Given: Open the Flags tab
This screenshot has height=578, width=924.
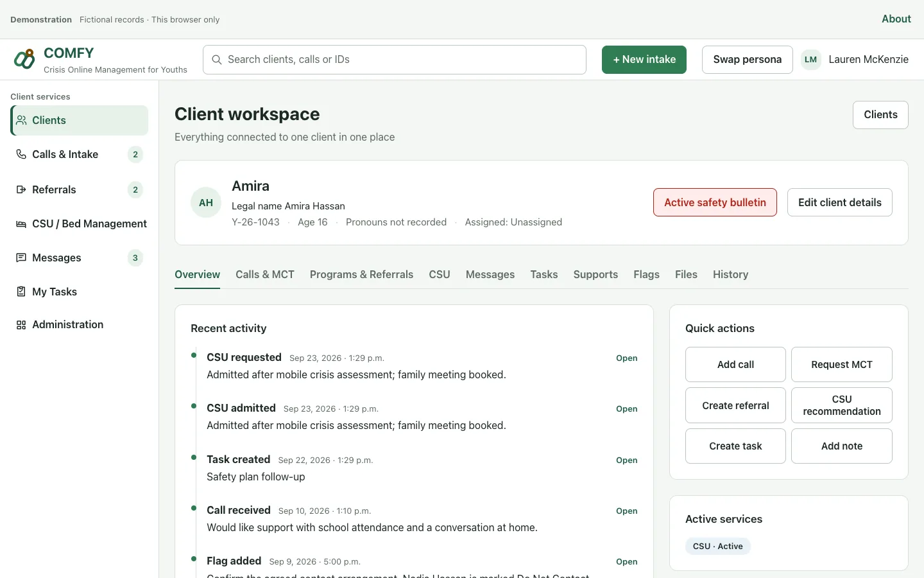Looking at the screenshot, I should pyautogui.click(x=646, y=274).
